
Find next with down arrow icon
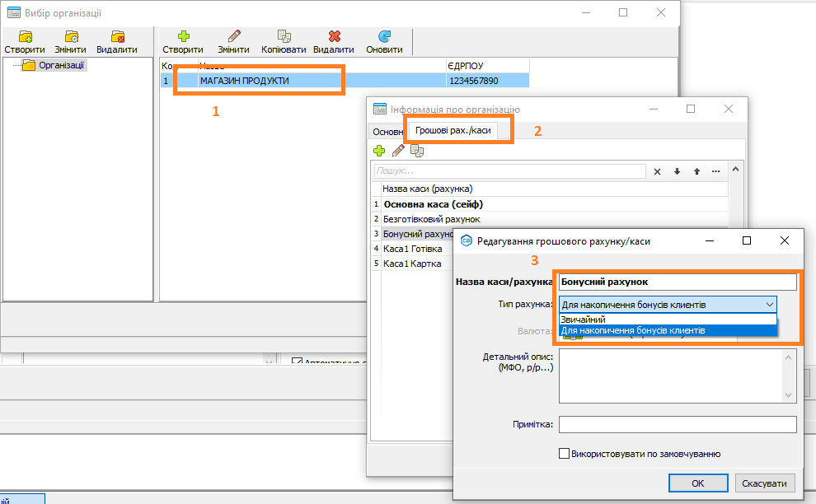pyautogui.click(x=677, y=171)
